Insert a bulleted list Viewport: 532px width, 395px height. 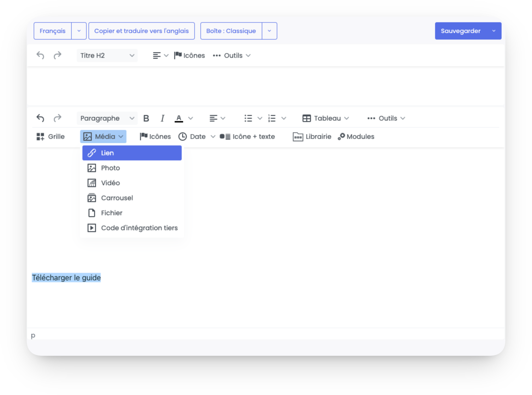pos(248,118)
